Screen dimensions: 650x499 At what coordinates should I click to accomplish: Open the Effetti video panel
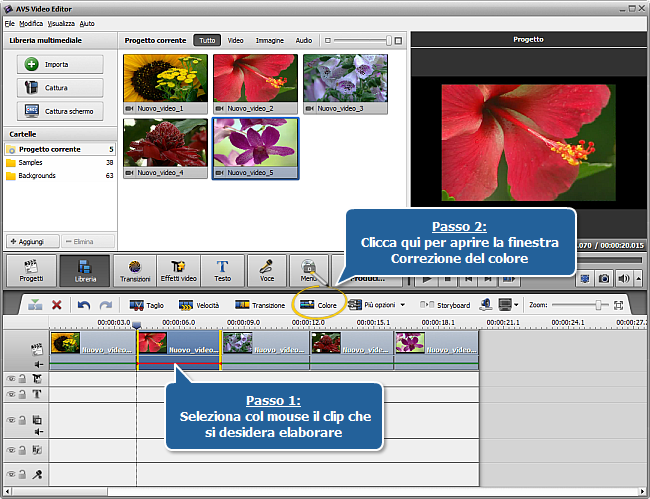pos(178,271)
